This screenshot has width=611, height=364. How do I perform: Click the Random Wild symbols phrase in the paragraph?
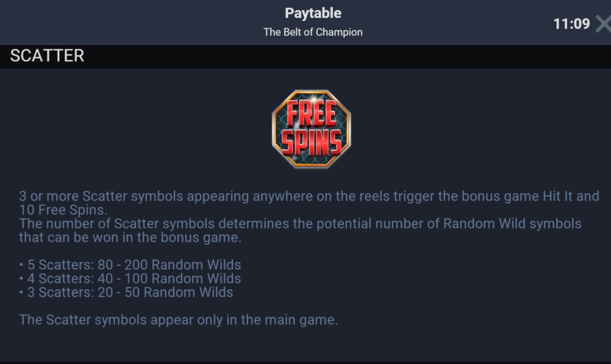512,224
